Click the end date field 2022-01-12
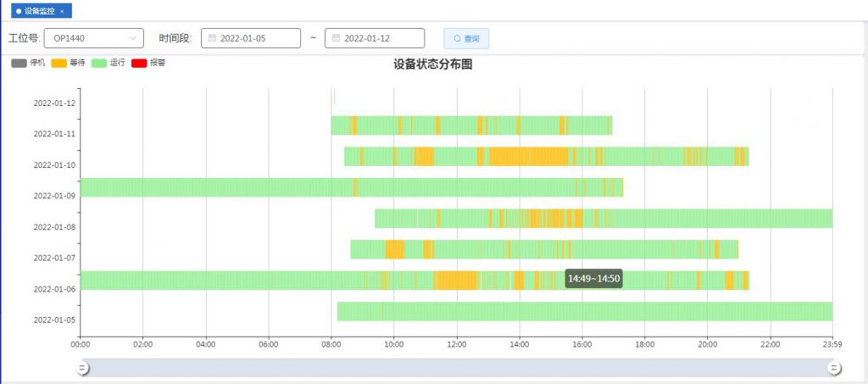The image size is (868, 384). click(x=375, y=38)
